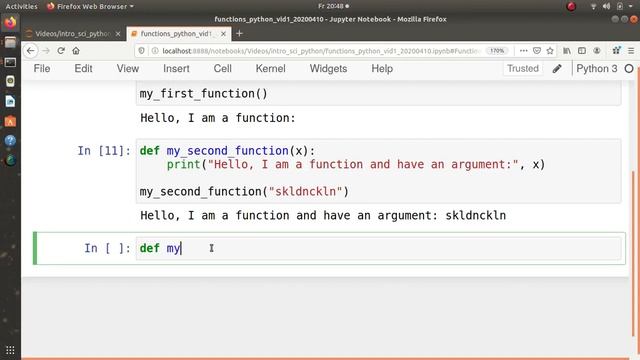The width and height of the screenshot is (640, 360).
Task: Click inside the In [11] code cell
Action: pos(379,171)
